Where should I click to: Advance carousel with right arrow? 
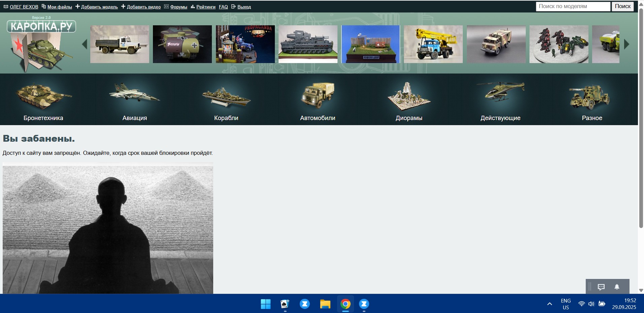(x=626, y=44)
